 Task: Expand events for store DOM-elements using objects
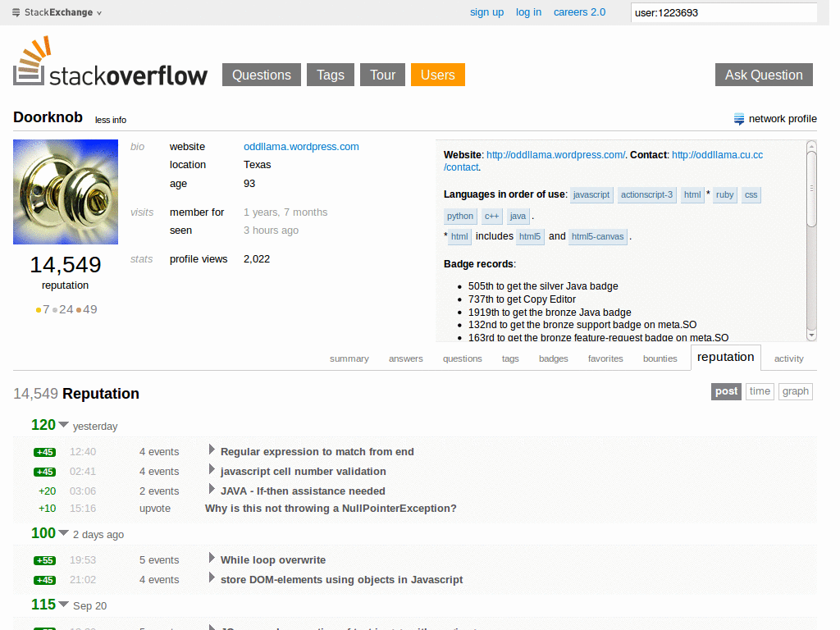pyautogui.click(x=212, y=578)
